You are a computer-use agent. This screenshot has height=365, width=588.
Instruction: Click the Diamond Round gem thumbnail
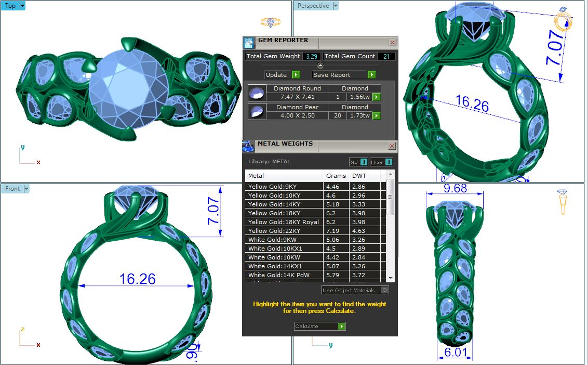tap(257, 93)
